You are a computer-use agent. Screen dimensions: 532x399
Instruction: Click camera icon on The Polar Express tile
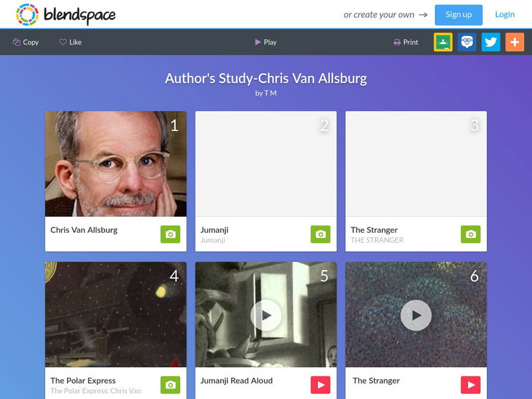(170, 385)
